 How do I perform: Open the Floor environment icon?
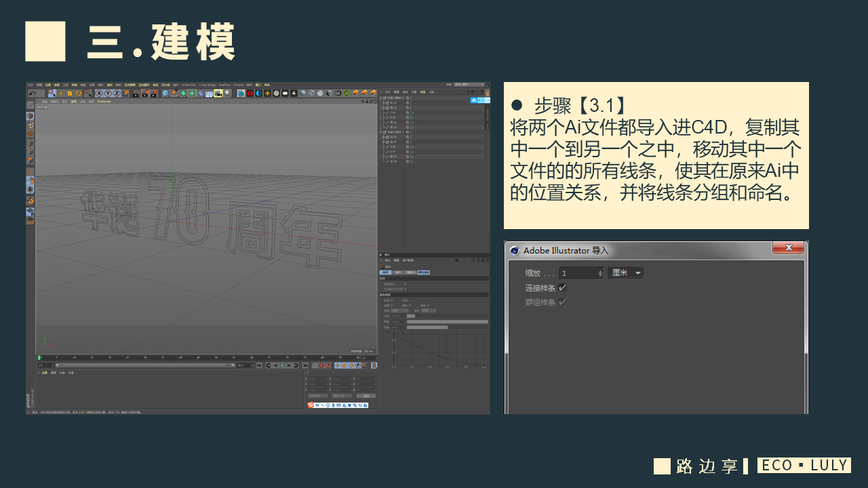coord(209,94)
